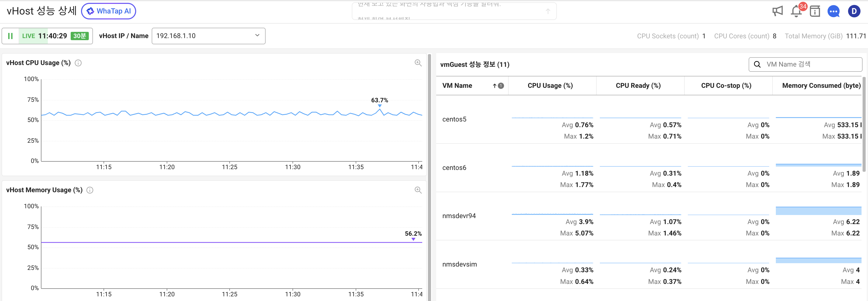Open the calendar info icon in header
868x301 pixels.
(815, 11)
